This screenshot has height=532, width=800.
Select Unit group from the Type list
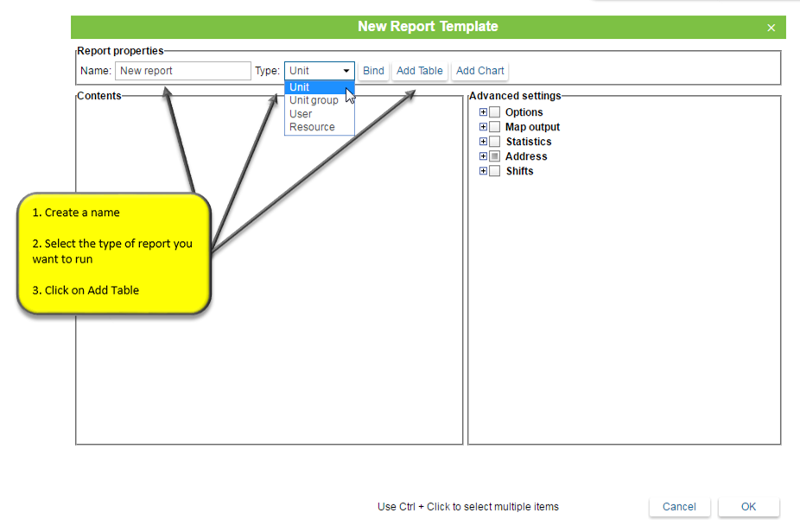pos(314,100)
